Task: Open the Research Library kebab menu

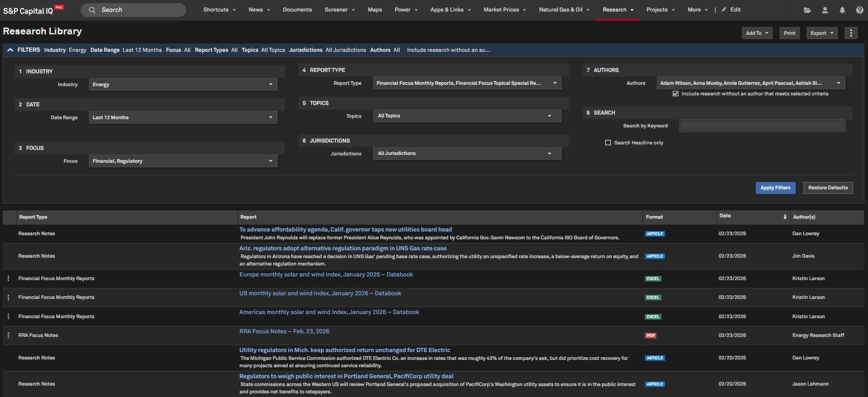Action: (x=851, y=33)
